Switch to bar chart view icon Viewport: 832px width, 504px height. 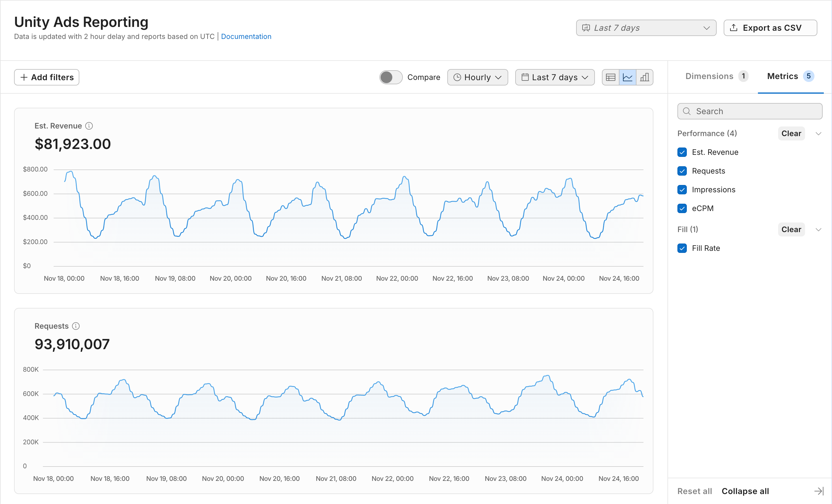pos(644,77)
